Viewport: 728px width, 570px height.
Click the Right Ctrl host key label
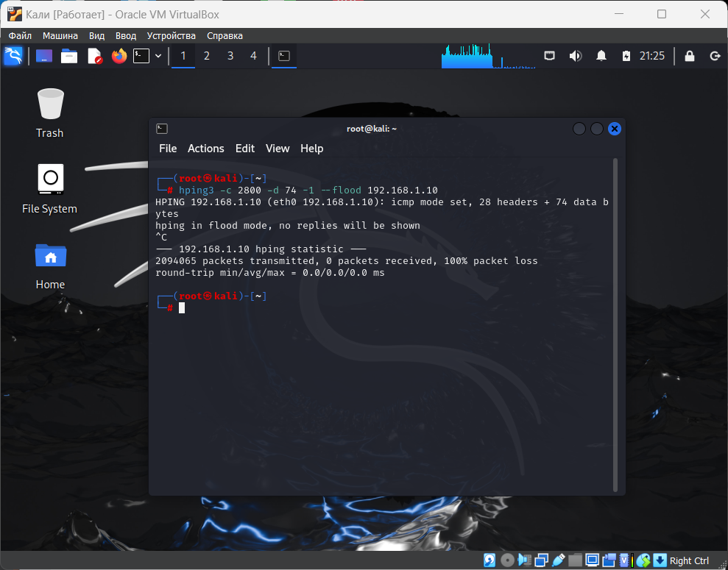[x=689, y=560]
